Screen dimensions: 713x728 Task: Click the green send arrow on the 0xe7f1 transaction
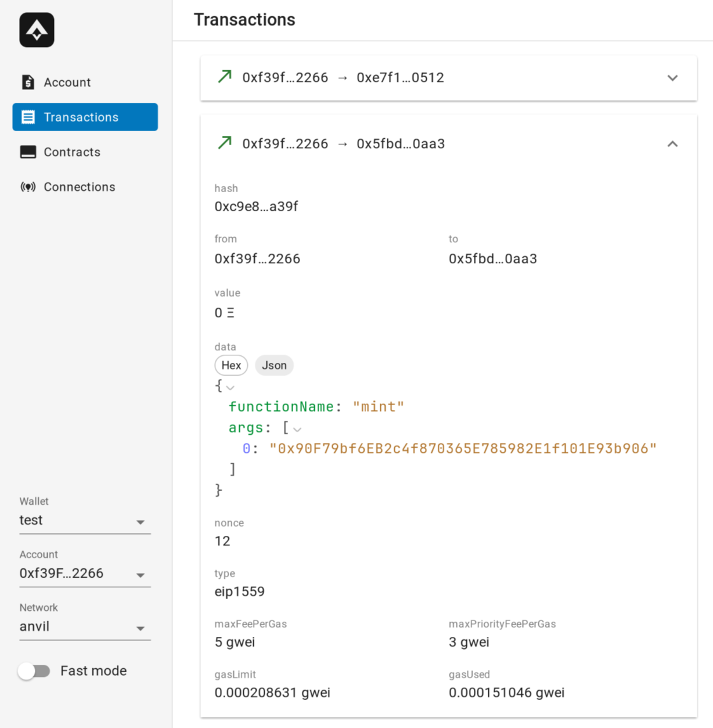pos(223,77)
